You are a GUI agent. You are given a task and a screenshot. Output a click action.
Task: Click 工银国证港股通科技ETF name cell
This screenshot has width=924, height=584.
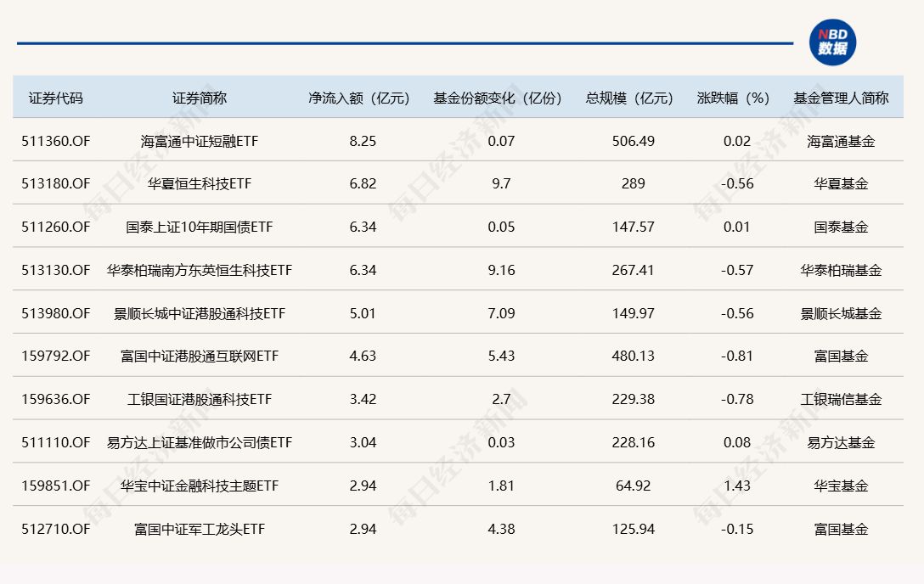[200, 399]
